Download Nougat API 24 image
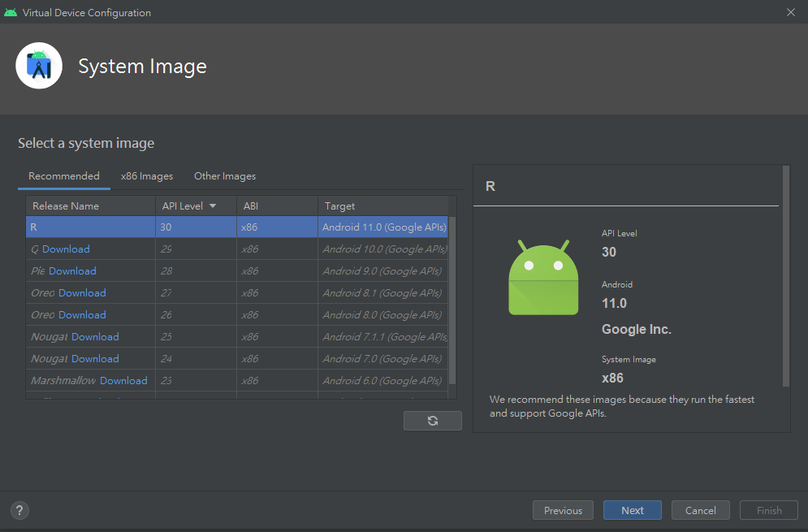 pyautogui.click(x=95, y=358)
